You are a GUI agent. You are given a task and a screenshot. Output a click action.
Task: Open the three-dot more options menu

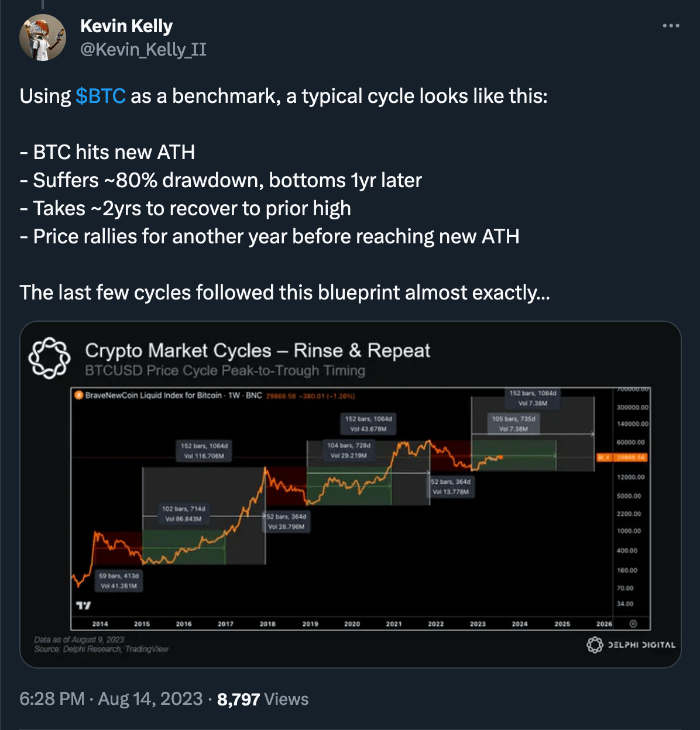671,26
